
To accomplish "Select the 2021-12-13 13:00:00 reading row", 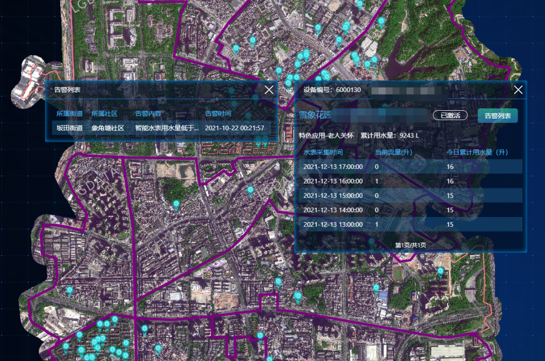I will coord(410,224).
